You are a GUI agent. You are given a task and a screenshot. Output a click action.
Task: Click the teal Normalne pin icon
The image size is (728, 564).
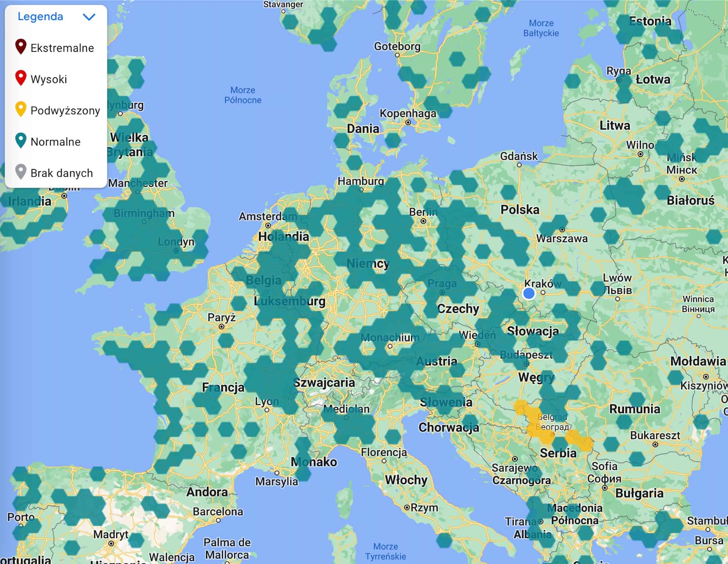21,141
